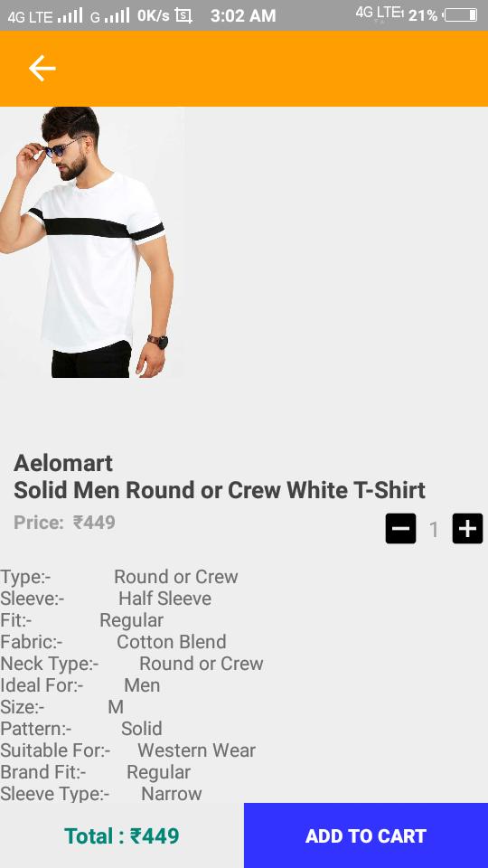The image size is (488, 868).
Task: Tap the Aelomart brand name
Action: pos(63,463)
